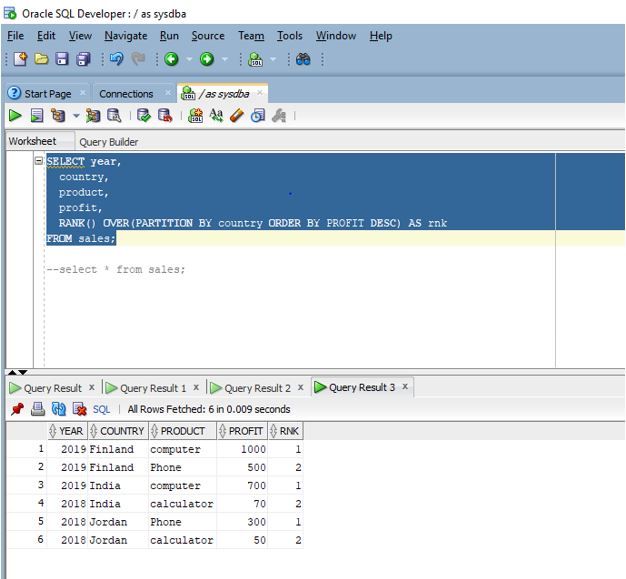Refresh the query result grid
Image resolution: width=626 pixels, height=579 pixels.
[x=57, y=409]
